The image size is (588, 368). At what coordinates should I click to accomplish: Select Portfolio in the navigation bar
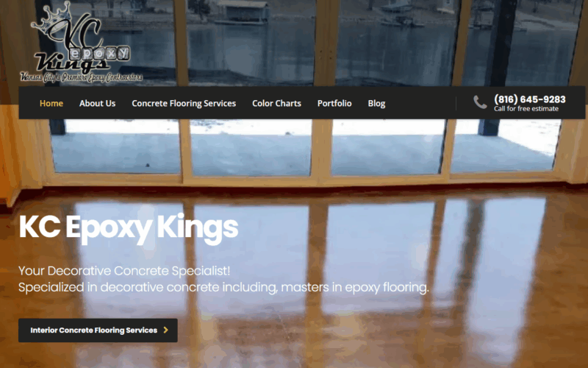click(334, 103)
